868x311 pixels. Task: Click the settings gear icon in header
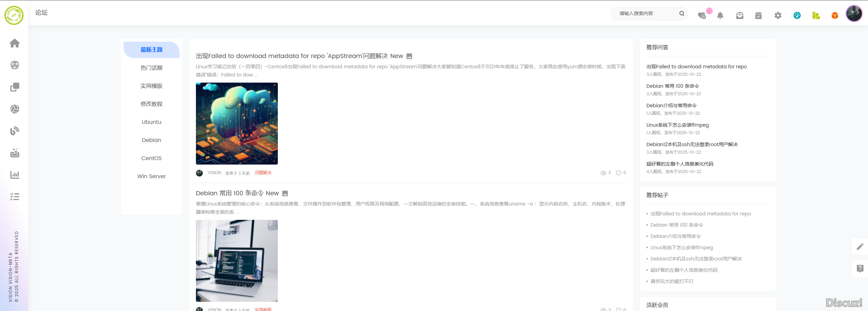tap(778, 15)
